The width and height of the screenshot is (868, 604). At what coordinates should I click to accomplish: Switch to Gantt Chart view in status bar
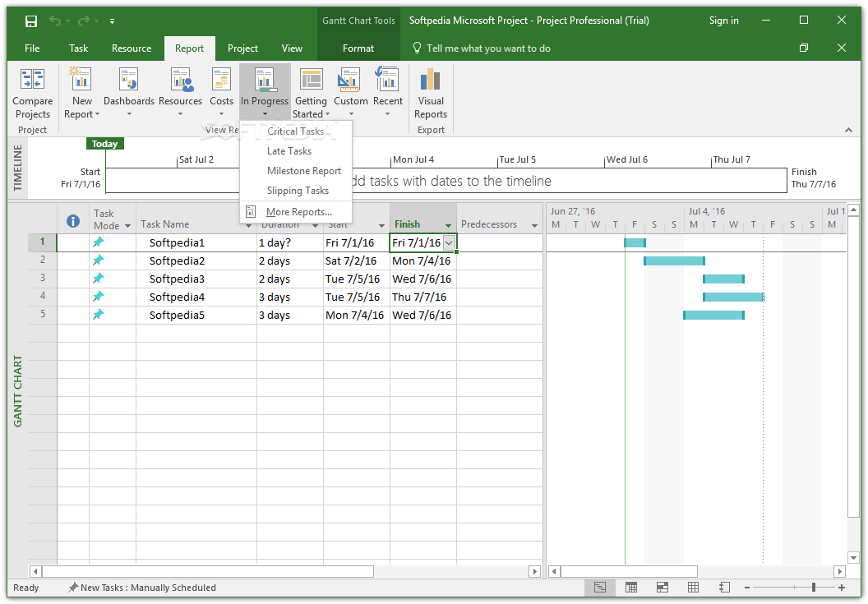[600, 588]
